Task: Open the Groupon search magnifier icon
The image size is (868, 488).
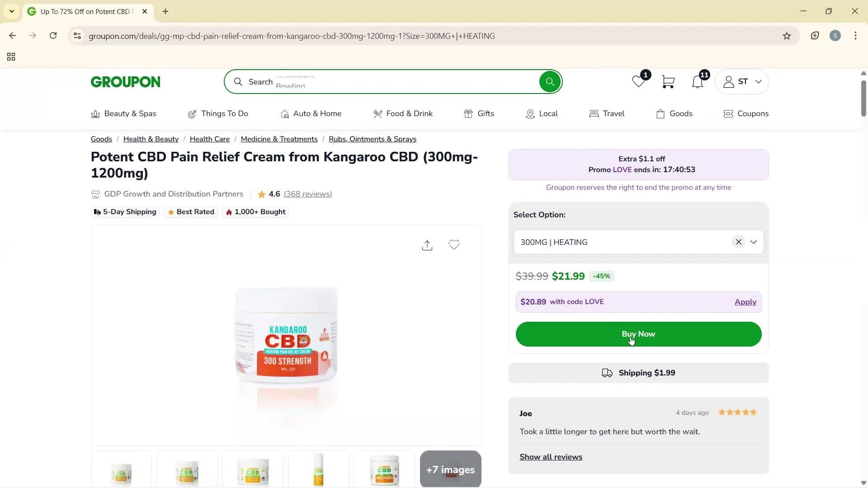Action: click(550, 82)
